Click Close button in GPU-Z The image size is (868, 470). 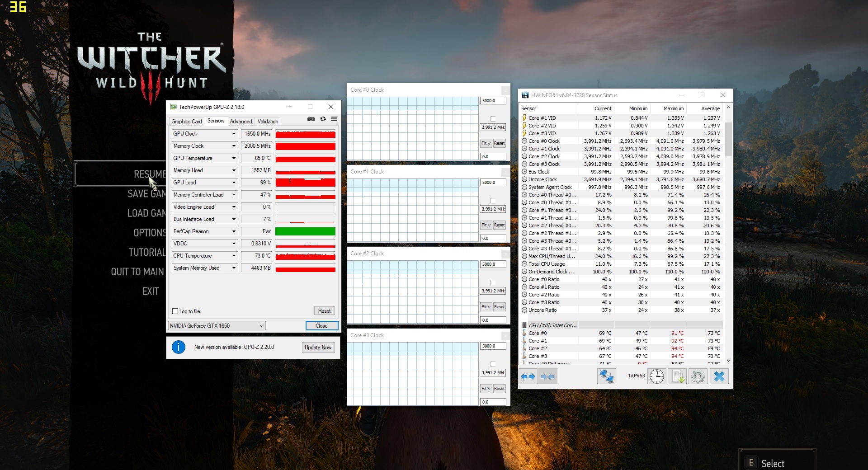click(x=321, y=326)
